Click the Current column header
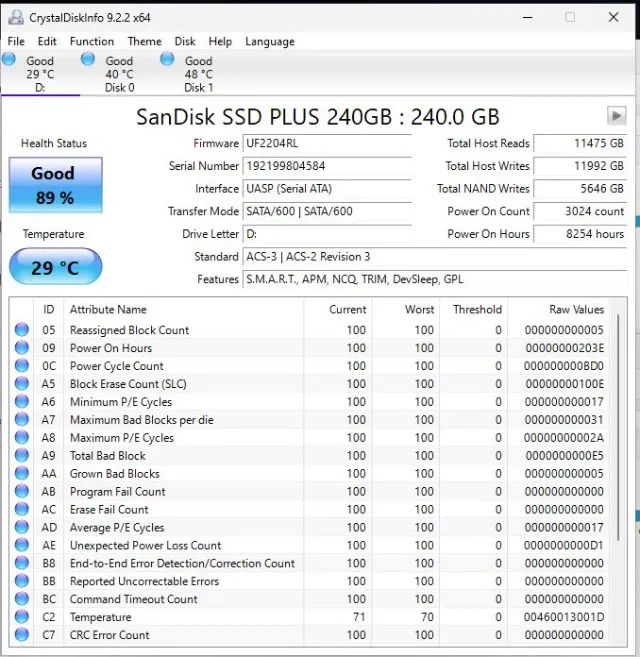The width and height of the screenshot is (640, 657). (338, 310)
